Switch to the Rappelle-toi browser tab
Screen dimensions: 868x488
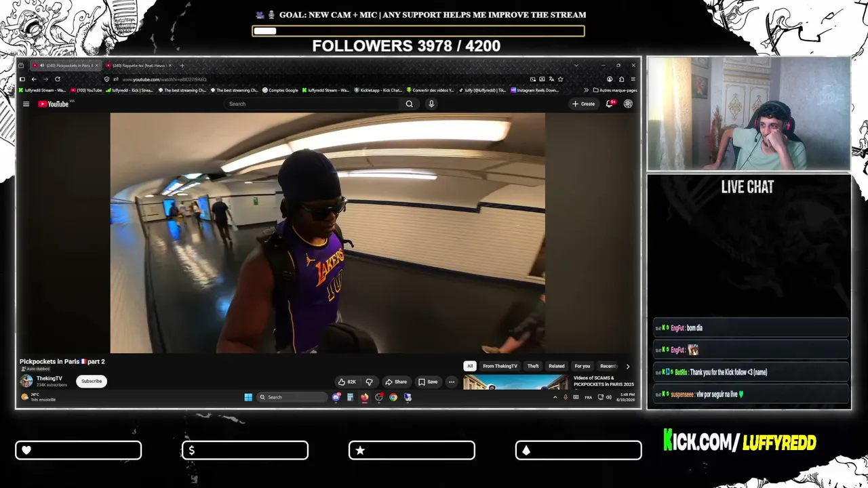[x=139, y=66]
